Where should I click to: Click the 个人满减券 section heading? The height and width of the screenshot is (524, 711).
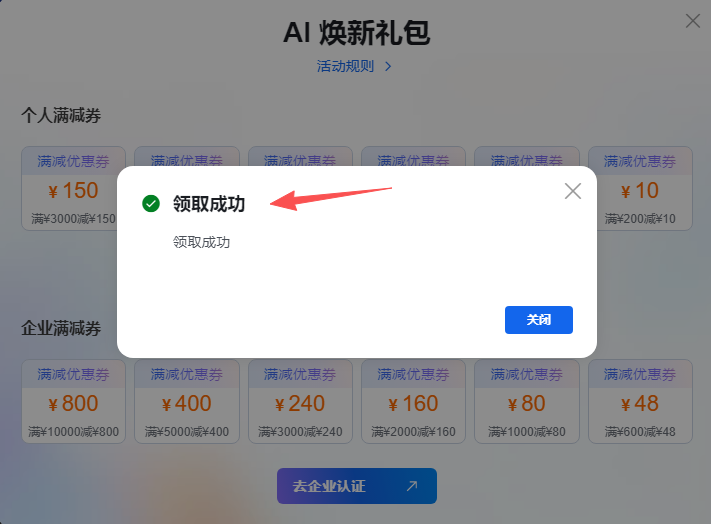(x=61, y=115)
